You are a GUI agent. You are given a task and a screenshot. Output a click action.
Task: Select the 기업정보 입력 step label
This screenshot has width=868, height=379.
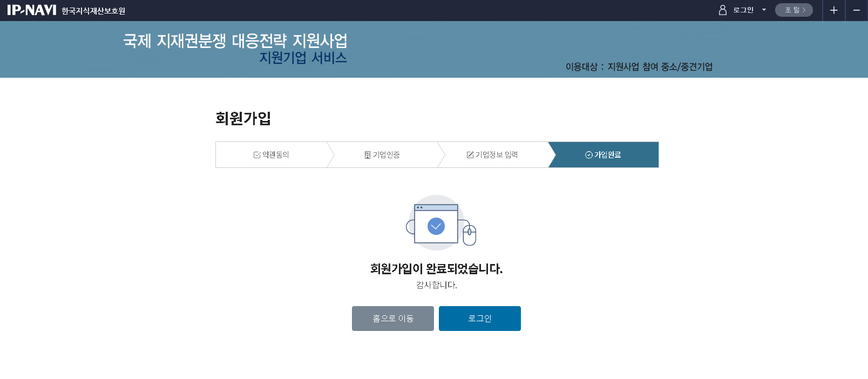[497, 155]
